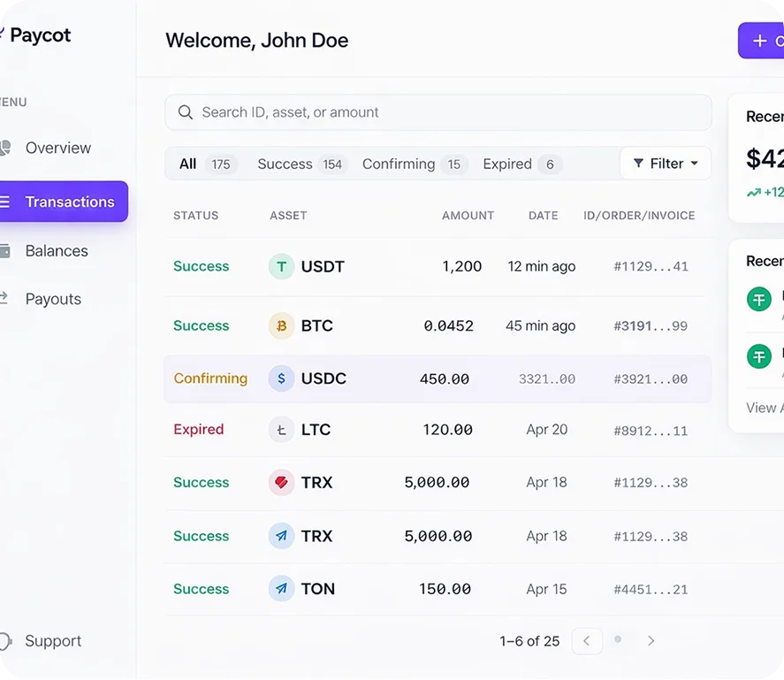Go to previous page with left chevron
784x680 pixels.
click(587, 641)
